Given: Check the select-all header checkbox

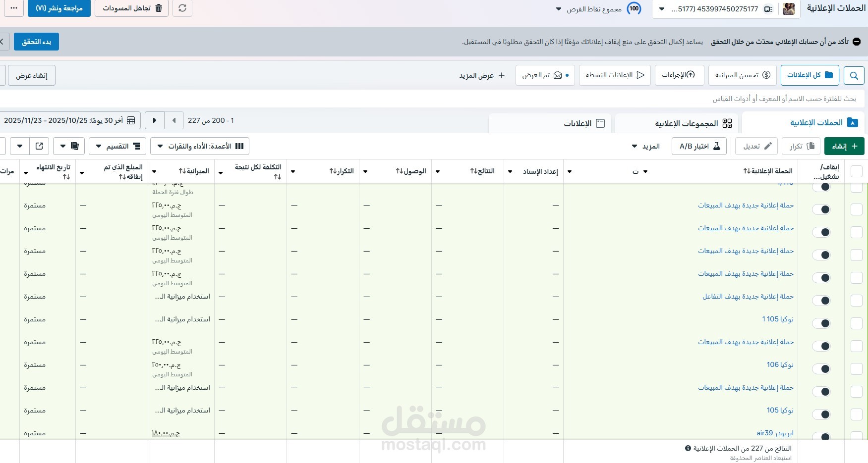Looking at the screenshot, I should 856,171.
